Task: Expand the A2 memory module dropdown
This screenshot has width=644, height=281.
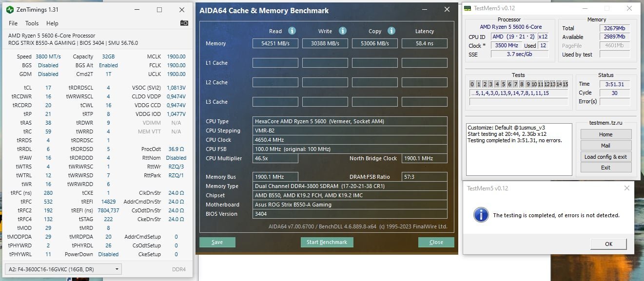Action: [63, 269]
